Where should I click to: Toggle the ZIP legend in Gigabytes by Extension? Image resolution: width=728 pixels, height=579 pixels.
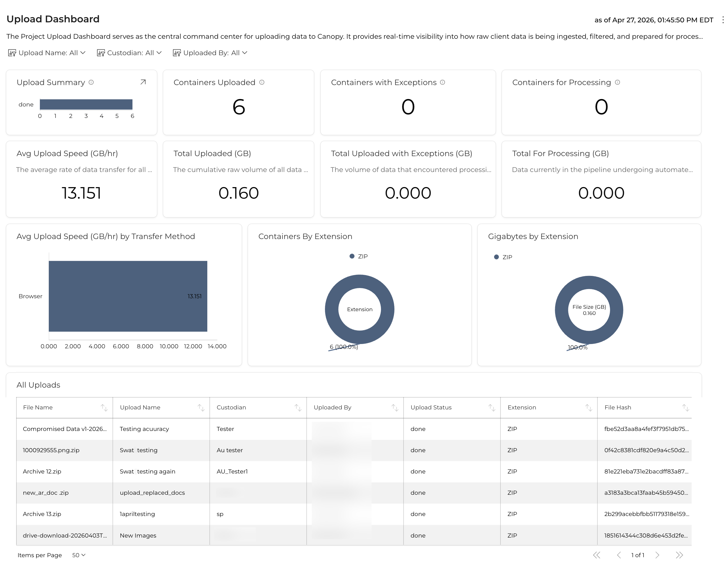pos(504,257)
